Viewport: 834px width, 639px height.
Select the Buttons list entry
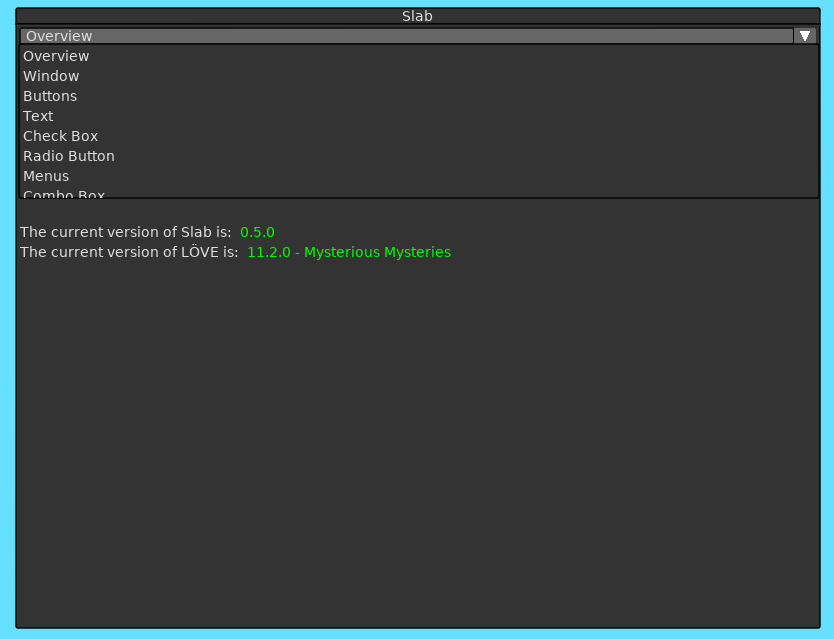pos(50,96)
